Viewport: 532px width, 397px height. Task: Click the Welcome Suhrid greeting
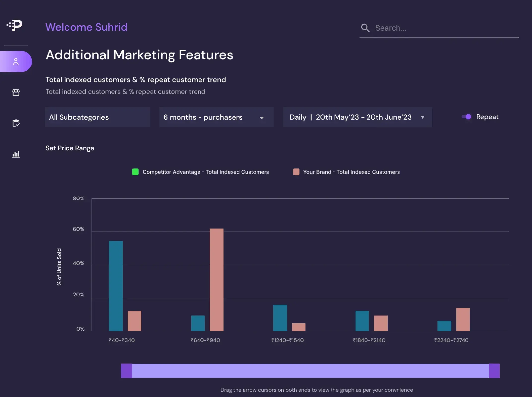tap(86, 27)
